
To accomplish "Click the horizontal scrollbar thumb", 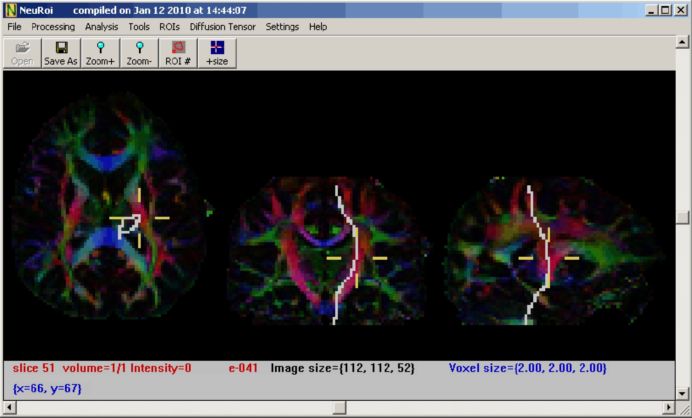I will [340, 408].
